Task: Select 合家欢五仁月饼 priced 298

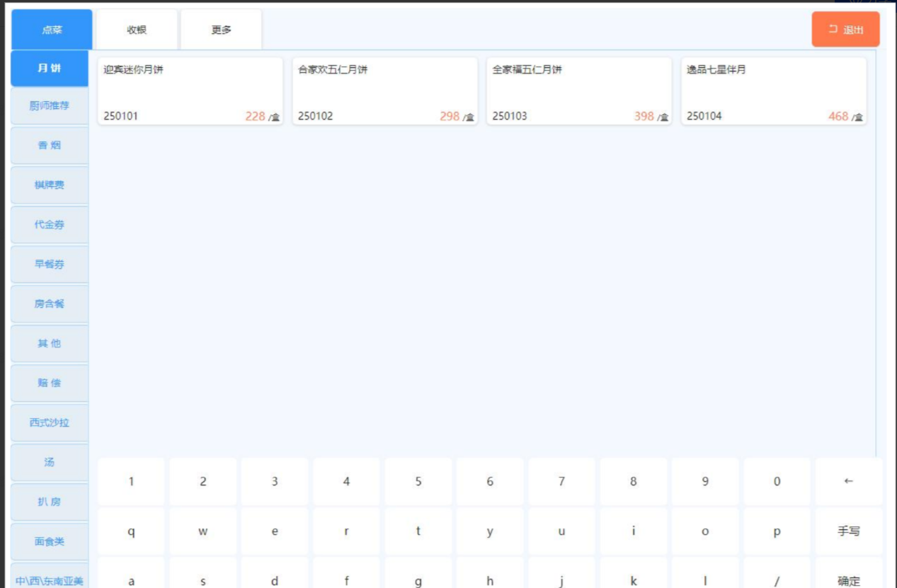Action: (384, 92)
